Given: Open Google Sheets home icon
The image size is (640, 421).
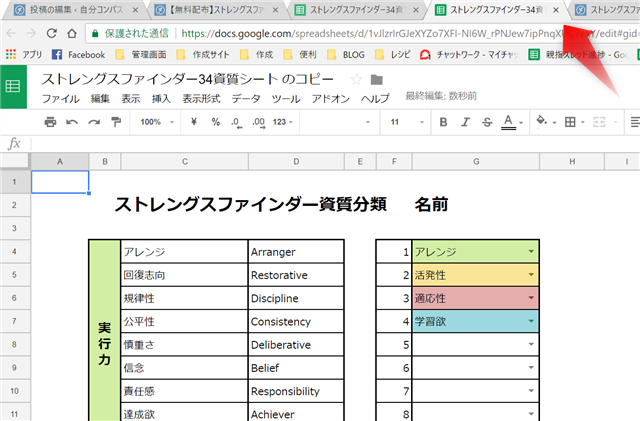Looking at the screenshot, I should pyautogui.click(x=13, y=86).
